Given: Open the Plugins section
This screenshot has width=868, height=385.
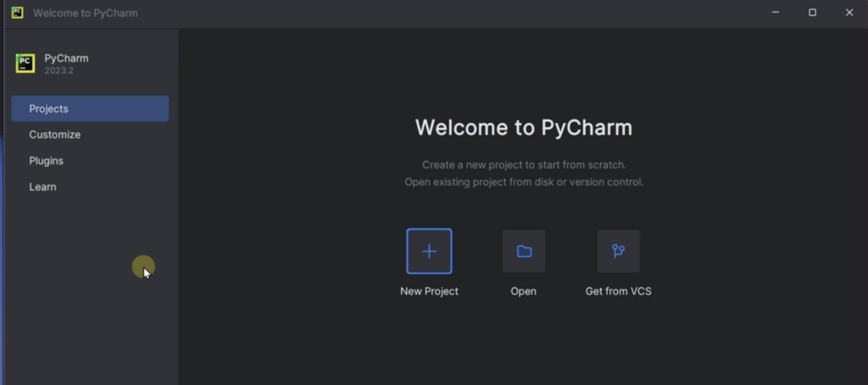Looking at the screenshot, I should (47, 161).
